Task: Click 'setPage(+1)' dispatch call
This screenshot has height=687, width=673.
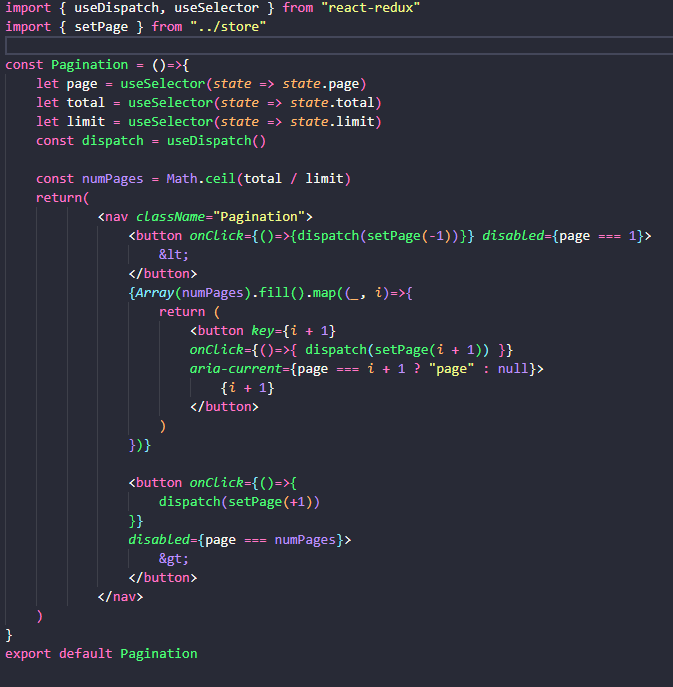Action: click(x=270, y=502)
